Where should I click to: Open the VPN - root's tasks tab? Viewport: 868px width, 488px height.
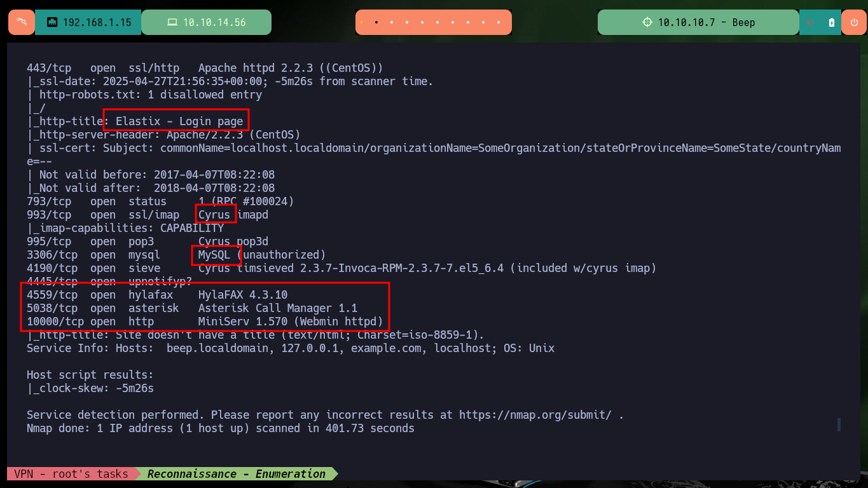[71, 473]
